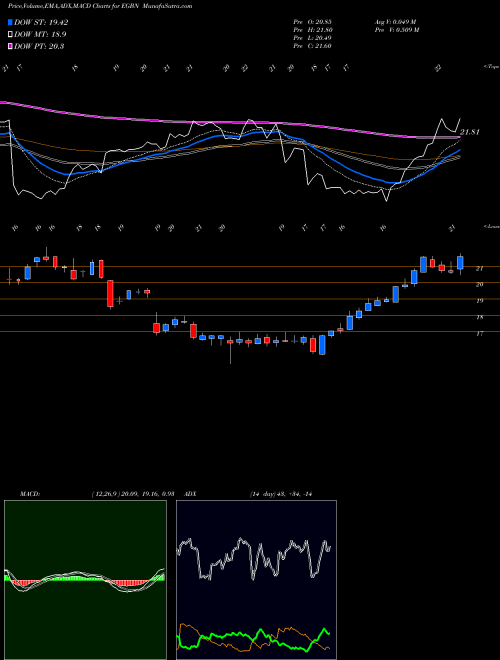500x660 pixels.
Task: Click the 'Pre V: 0.509 M' volume text
Action: 396,30
